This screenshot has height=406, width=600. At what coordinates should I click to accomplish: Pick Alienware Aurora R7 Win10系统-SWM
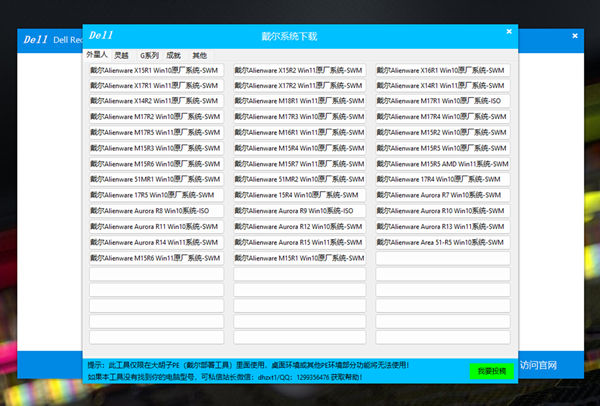pyautogui.click(x=443, y=195)
